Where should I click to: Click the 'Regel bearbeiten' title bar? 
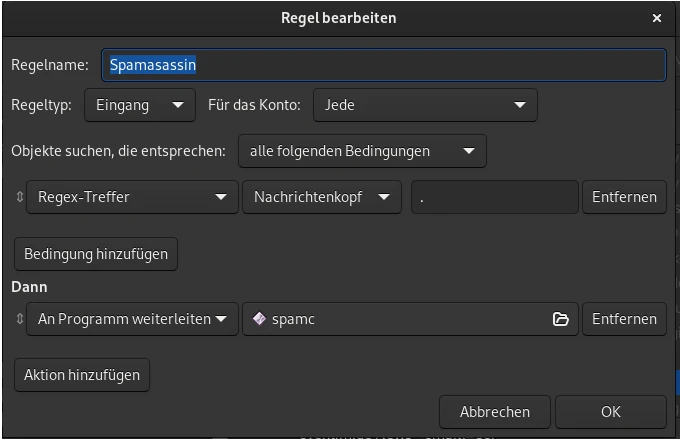338,18
